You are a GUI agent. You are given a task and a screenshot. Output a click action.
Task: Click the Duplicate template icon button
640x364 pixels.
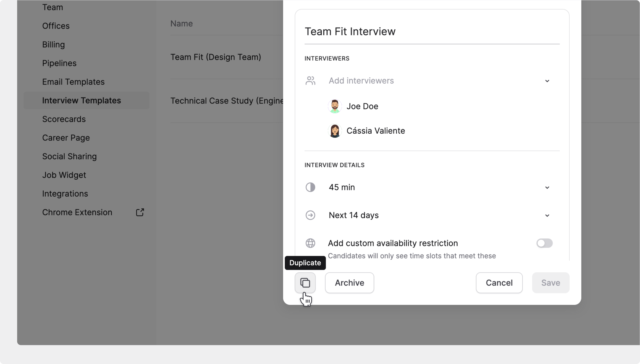tap(305, 282)
